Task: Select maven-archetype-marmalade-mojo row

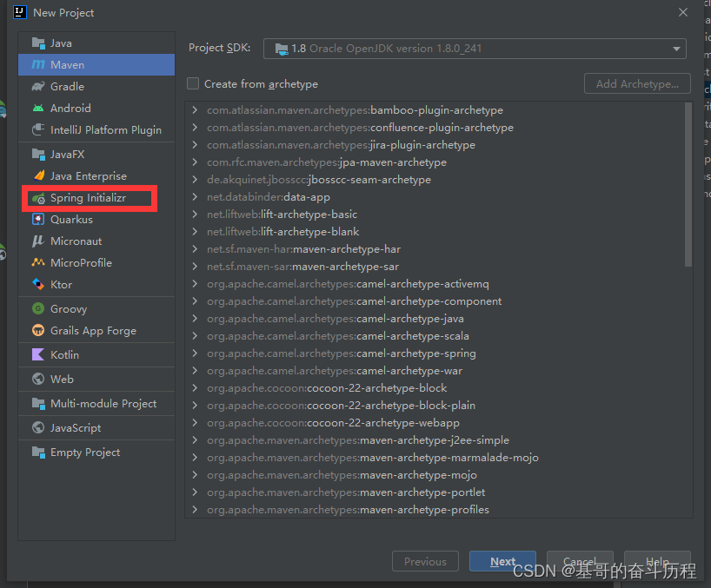Action: point(435,457)
